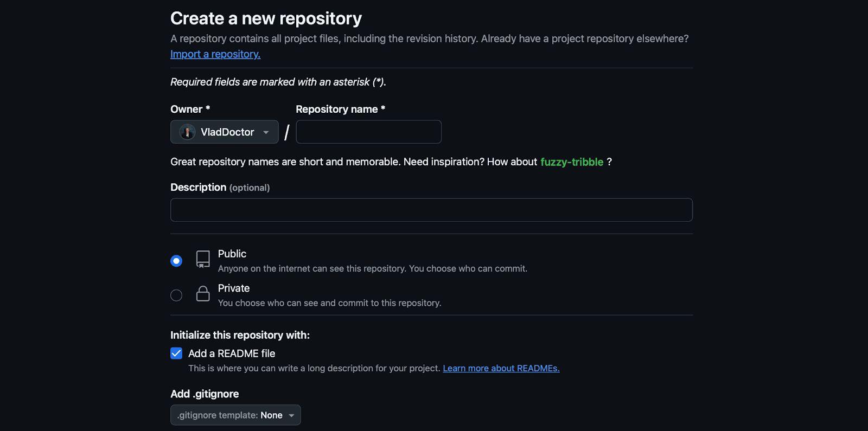Click the VladDoctor avatar image

pos(187,132)
